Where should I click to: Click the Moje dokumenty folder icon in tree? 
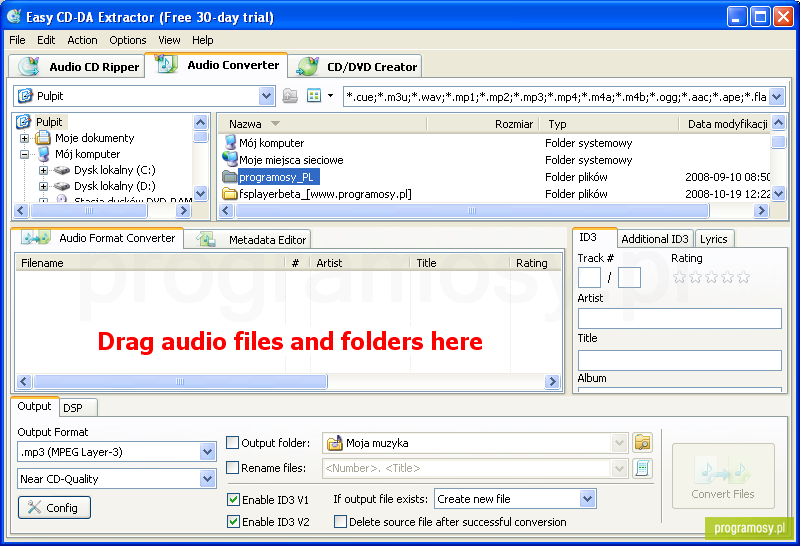(x=43, y=138)
